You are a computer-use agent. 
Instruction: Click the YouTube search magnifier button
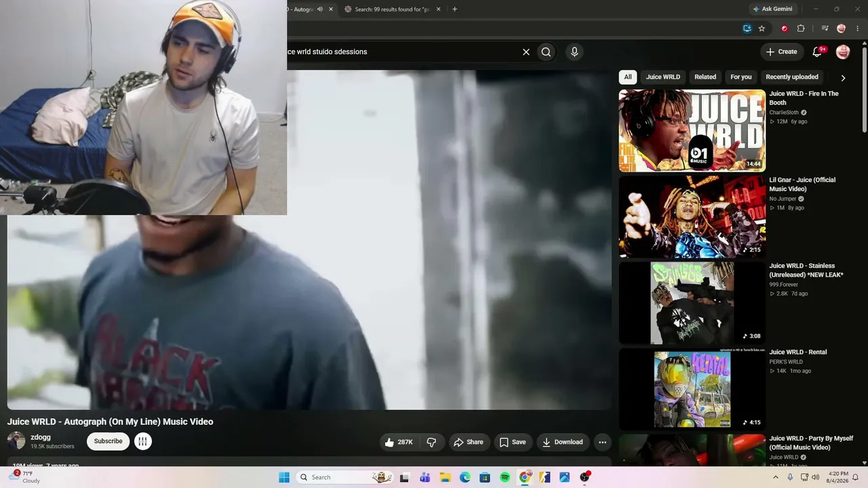(x=546, y=52)
